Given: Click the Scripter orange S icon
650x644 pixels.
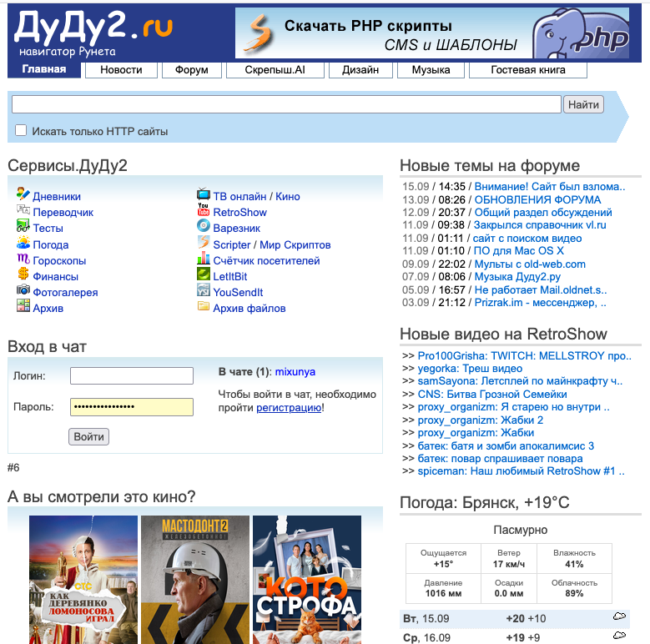Looking at the screenshot, I should 204,242.
